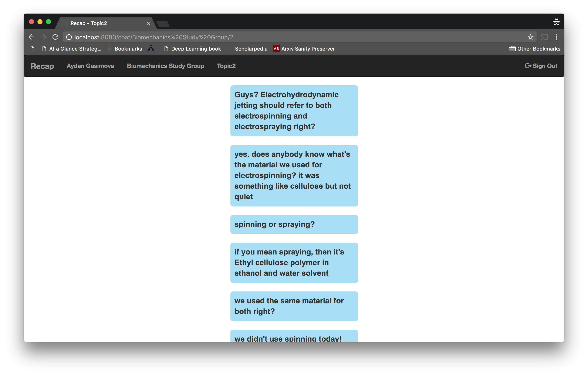Click the Recap brand logo
The image size is (588, 376).
point(42,66)
